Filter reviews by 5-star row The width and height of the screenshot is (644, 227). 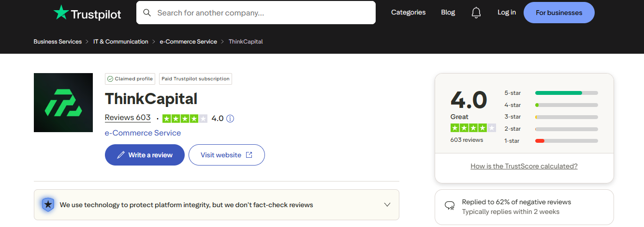tap(551, 93)
